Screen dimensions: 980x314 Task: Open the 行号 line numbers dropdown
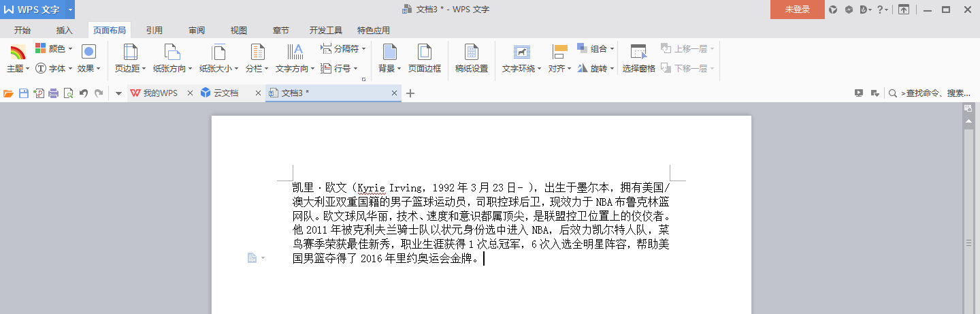339,68
